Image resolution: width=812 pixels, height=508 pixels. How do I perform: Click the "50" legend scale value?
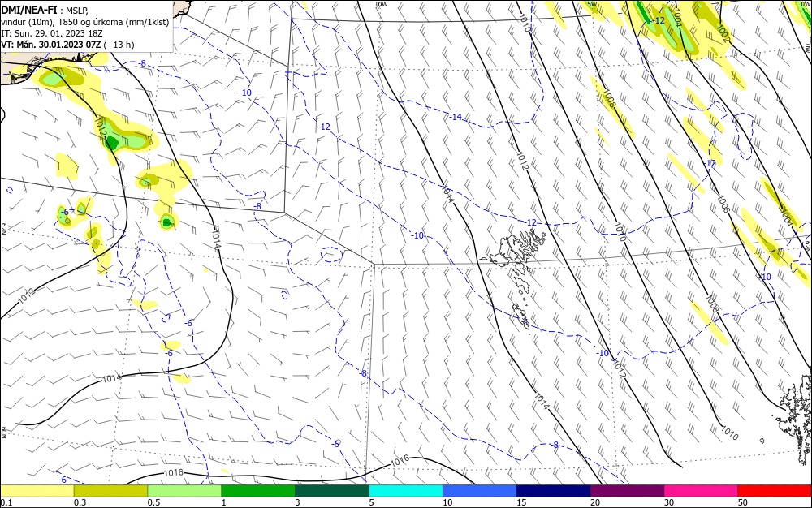click(743, 502)
